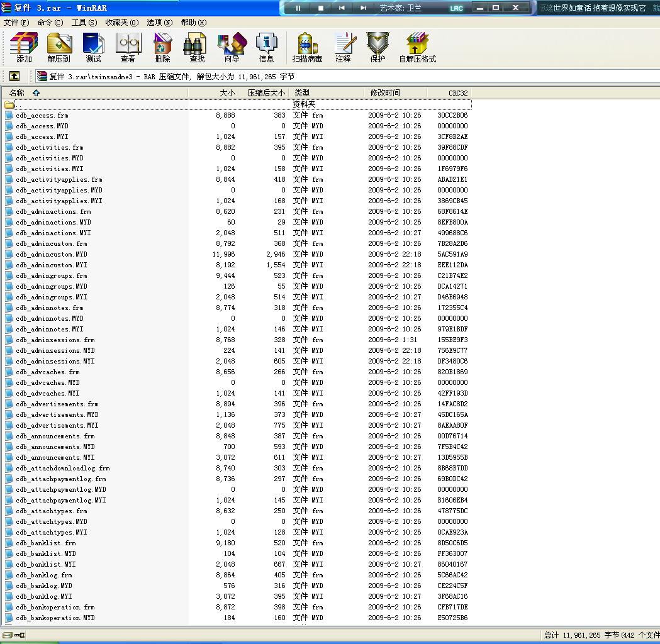Click the Add (添加) toolbar icon
The height and width of the screenshot is (644, 660).
24,47
